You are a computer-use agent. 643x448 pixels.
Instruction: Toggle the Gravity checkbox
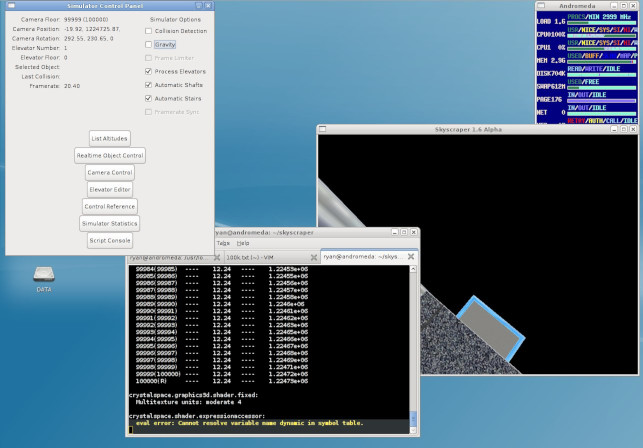[149, 45]
